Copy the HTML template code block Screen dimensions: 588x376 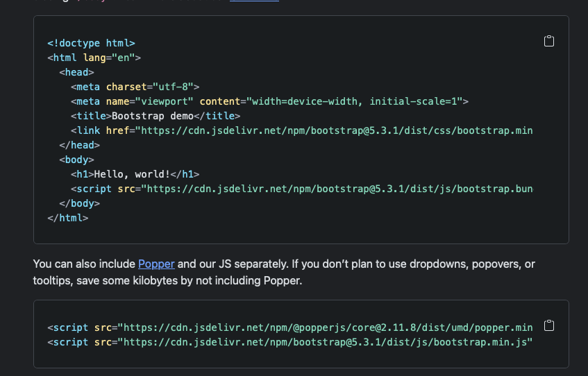point(548,42)
